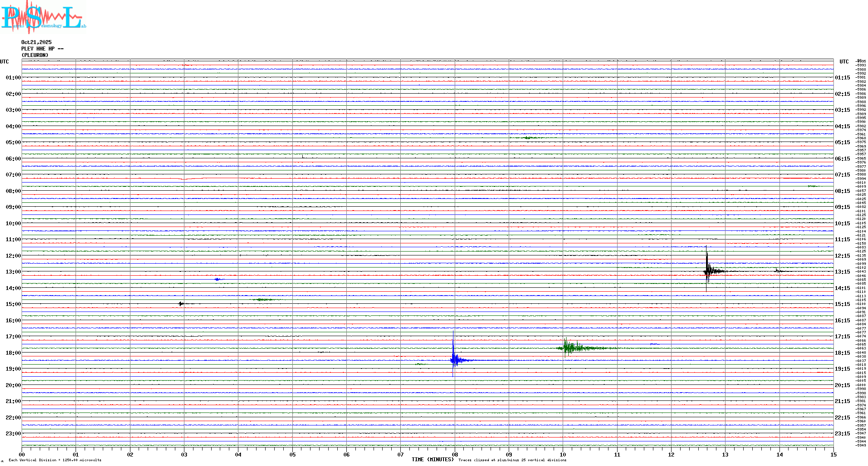Click the Oct21,2025 date label
868x466 pixels.
36,42
